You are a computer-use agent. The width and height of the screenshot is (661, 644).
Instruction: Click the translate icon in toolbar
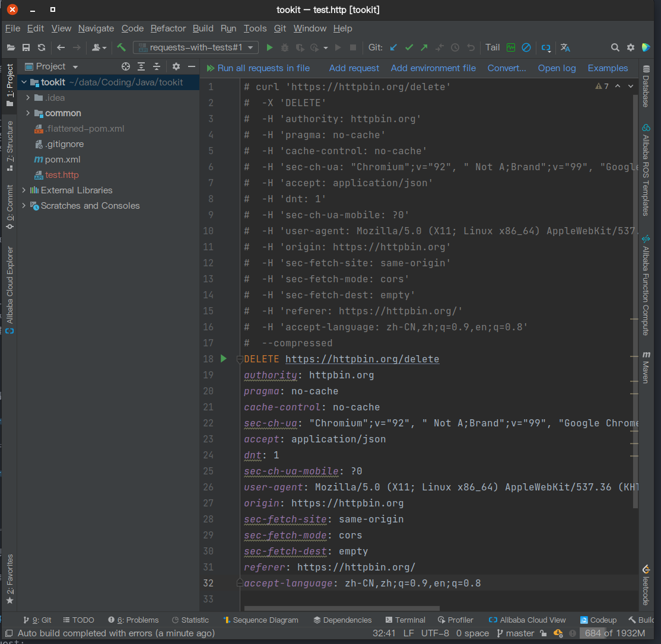pos(565,47)
